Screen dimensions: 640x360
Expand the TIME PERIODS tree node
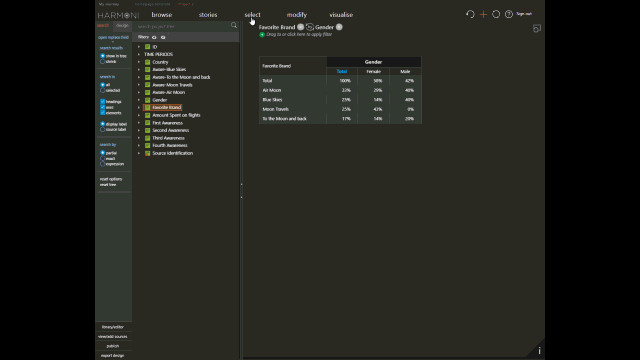point(139,54)
